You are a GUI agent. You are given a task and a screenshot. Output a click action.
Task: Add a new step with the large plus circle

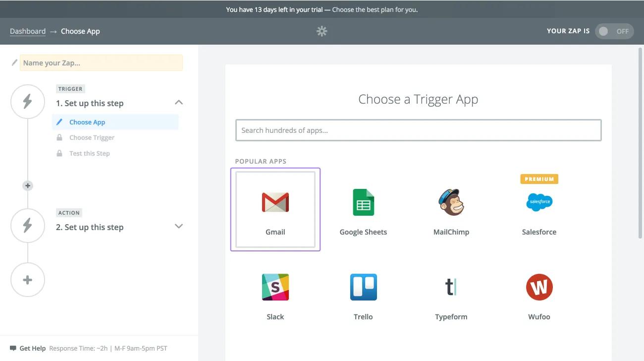(28, 280)
